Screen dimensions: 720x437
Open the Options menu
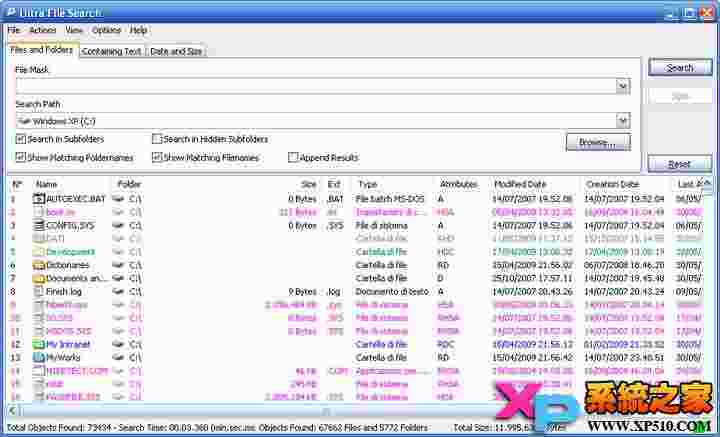pyautogui.click(x=106, y=30)
